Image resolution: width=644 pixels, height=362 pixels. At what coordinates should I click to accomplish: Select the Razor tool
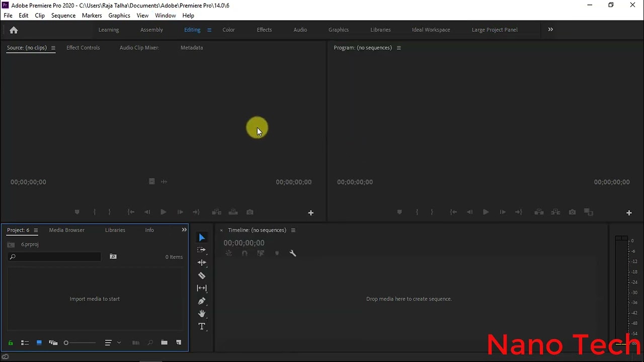pyautogui.click(x=202, y=276)
